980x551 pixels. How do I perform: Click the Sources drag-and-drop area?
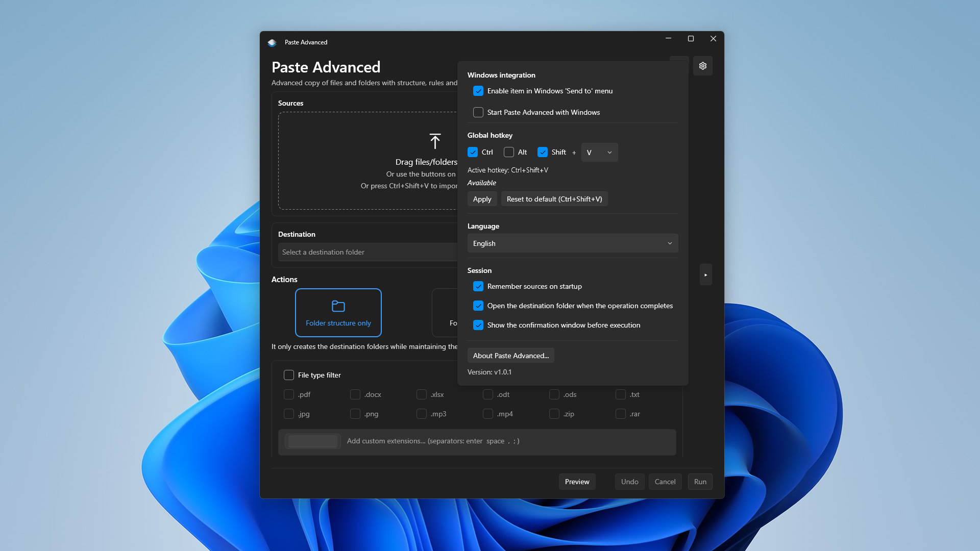[x=368, y=161]
